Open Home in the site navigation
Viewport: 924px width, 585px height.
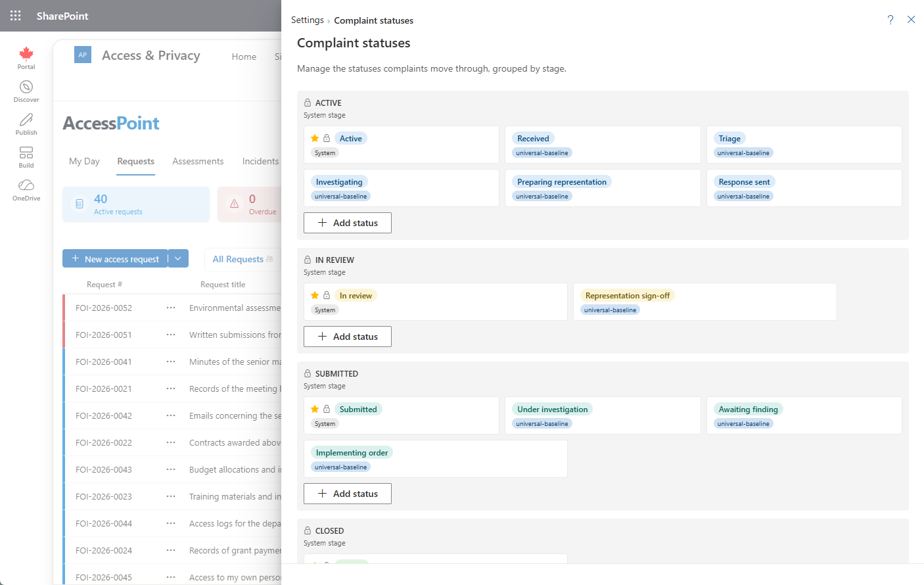244,57
